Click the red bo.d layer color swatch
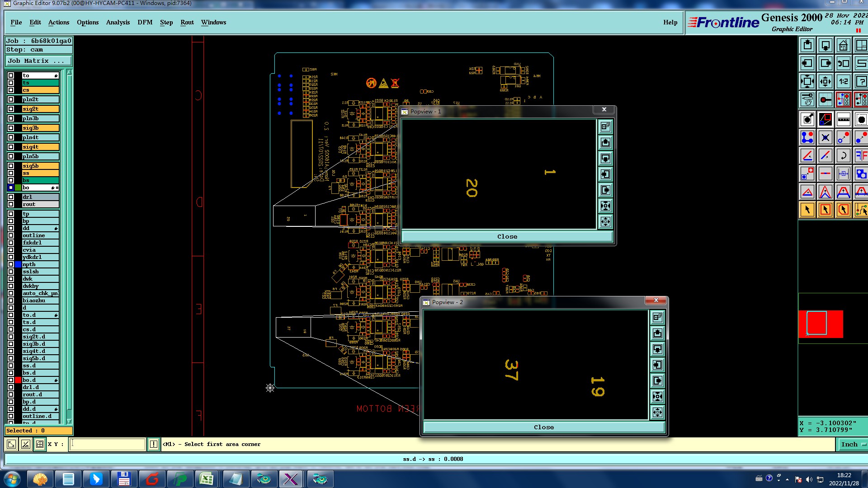 [x=18, y=380]
